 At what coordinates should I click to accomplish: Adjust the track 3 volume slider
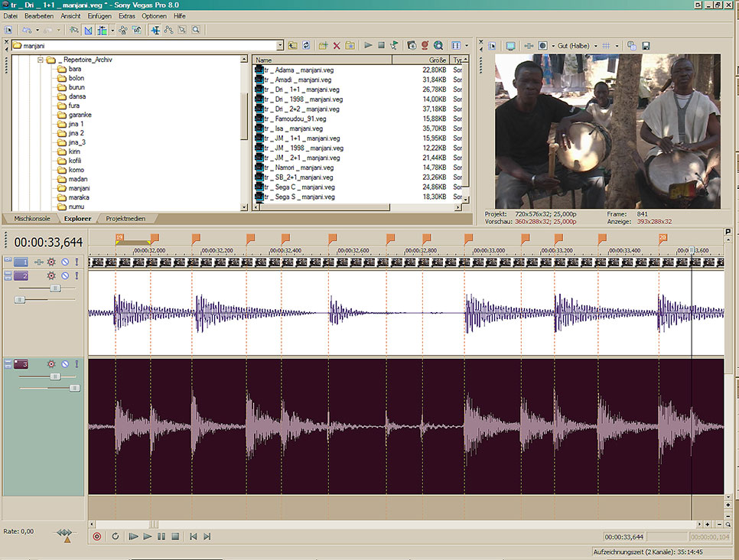click(x=55, y=376)
